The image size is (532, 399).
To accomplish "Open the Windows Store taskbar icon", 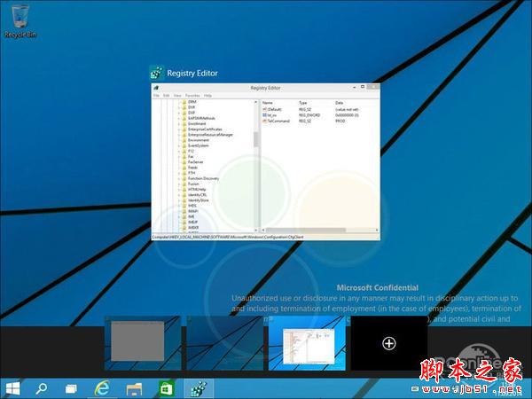I will pyautogui.click(x=167, y=388).
